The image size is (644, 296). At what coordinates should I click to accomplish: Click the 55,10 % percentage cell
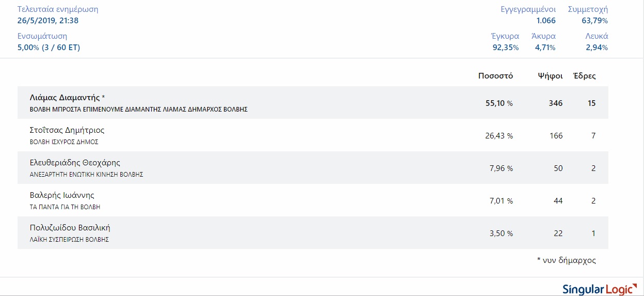pyautogui.click(x=499, y=103)
